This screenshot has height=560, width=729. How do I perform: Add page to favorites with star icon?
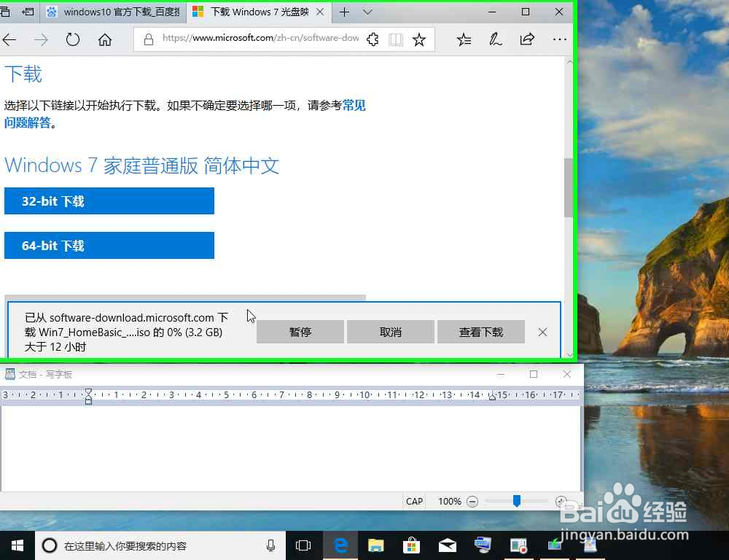[419, 39]
